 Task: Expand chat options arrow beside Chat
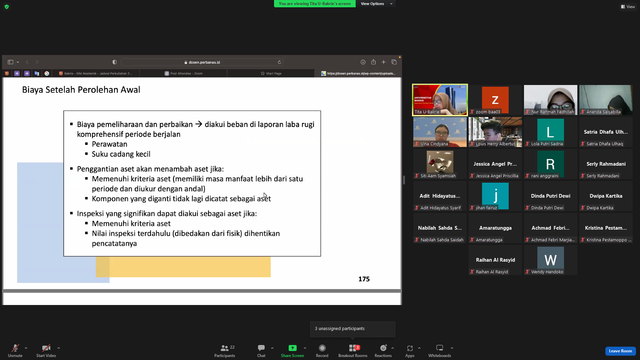pyautogui.click(x=272, y=348)
